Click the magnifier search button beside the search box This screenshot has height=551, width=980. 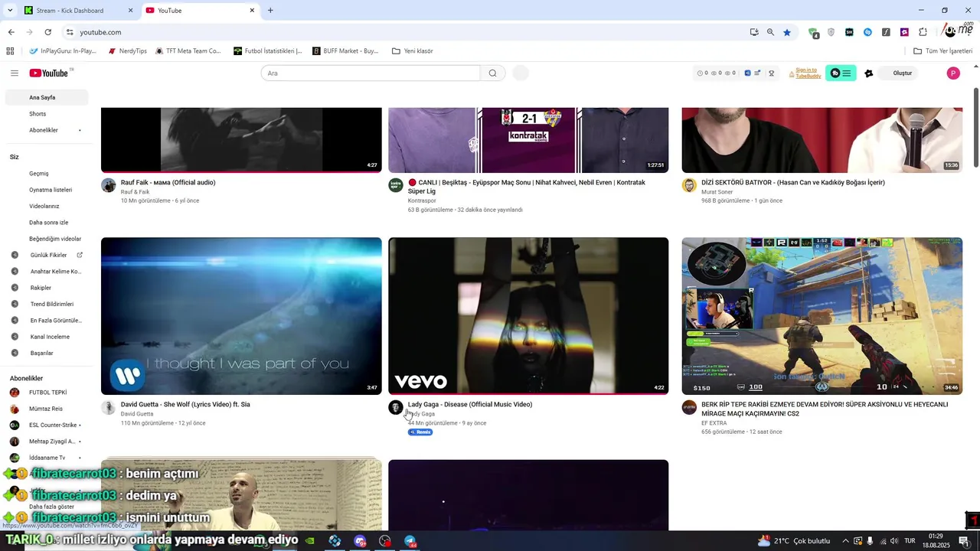pyautogui.click(x=492, y=73)
